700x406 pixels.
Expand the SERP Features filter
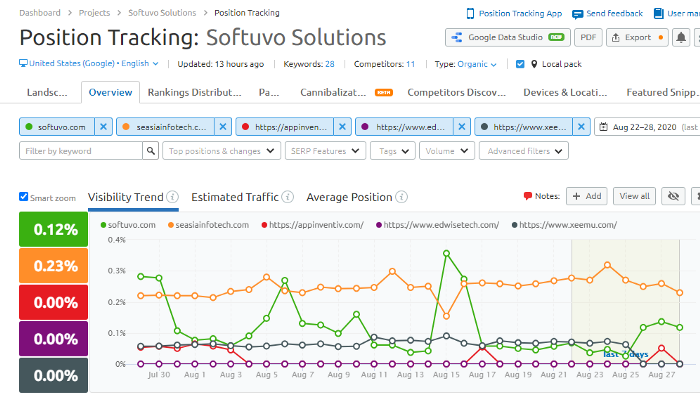click(325, 151)
